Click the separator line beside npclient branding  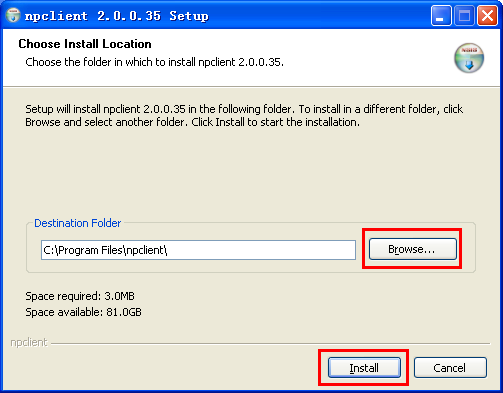(271, 343)
